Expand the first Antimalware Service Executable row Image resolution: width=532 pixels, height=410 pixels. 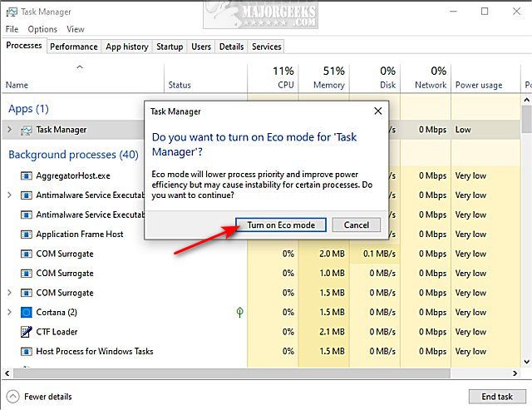click(9, 195)
